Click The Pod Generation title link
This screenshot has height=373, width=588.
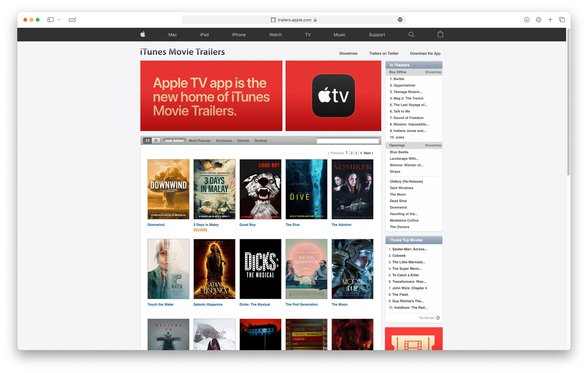tap(301, 304)
